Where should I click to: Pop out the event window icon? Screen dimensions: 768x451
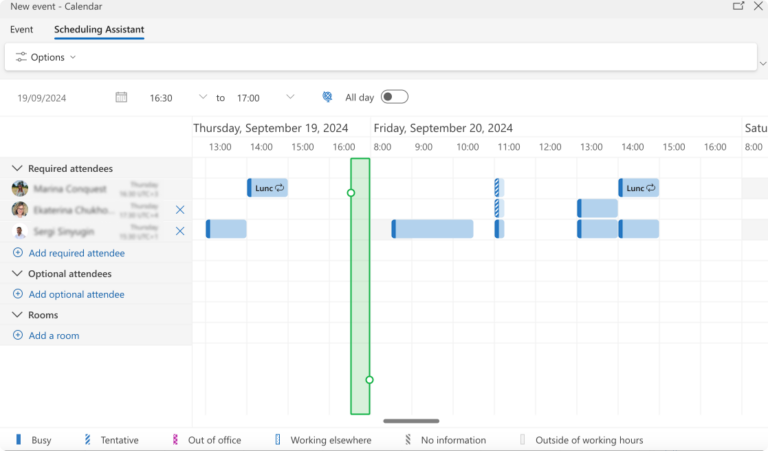(738, 6)
